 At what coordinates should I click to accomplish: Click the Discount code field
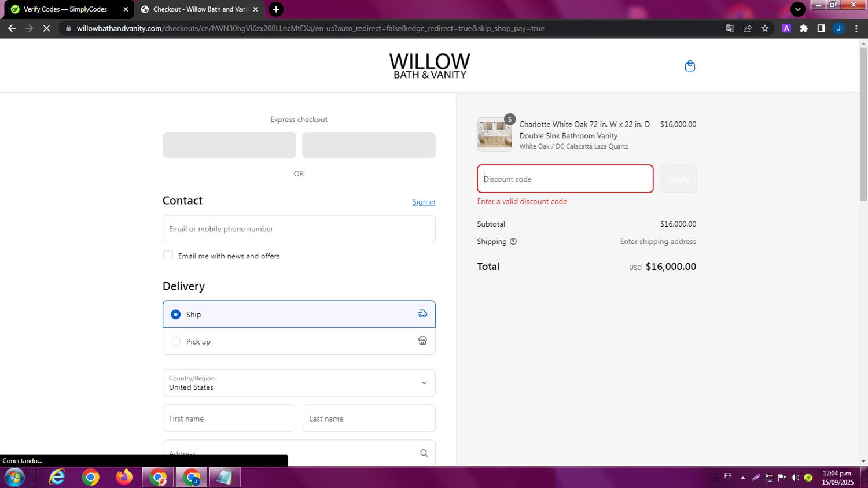click(565, 179)
